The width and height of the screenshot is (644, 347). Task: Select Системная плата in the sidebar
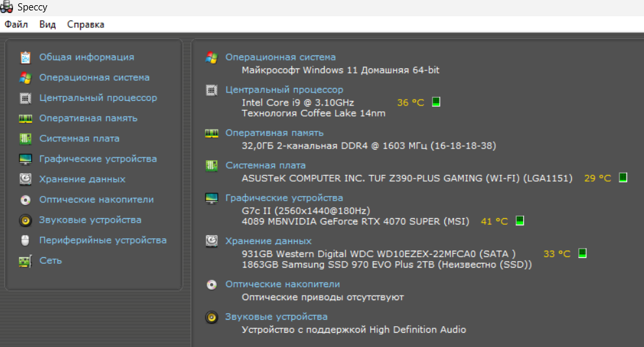[x=79, y=139]
